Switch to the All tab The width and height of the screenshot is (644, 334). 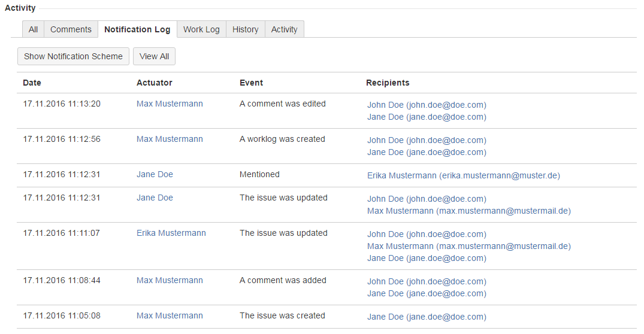tap(33, 29)
